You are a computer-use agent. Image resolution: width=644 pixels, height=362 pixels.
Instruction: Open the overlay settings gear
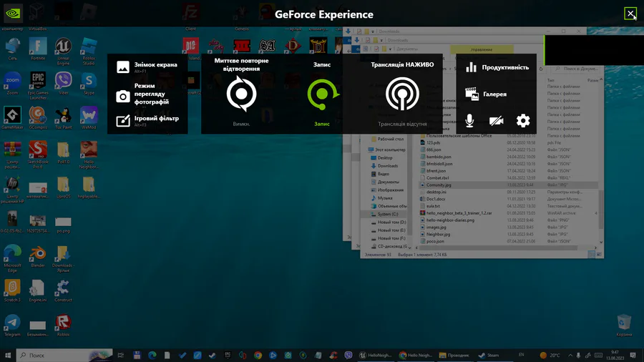[x=523, y=121]
